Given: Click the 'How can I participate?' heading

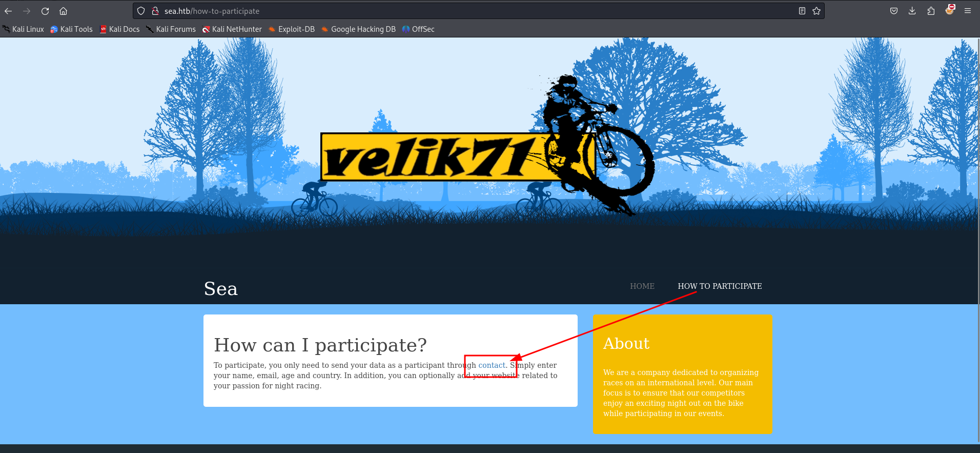Looking at the screenshot, I should point(320,345).
